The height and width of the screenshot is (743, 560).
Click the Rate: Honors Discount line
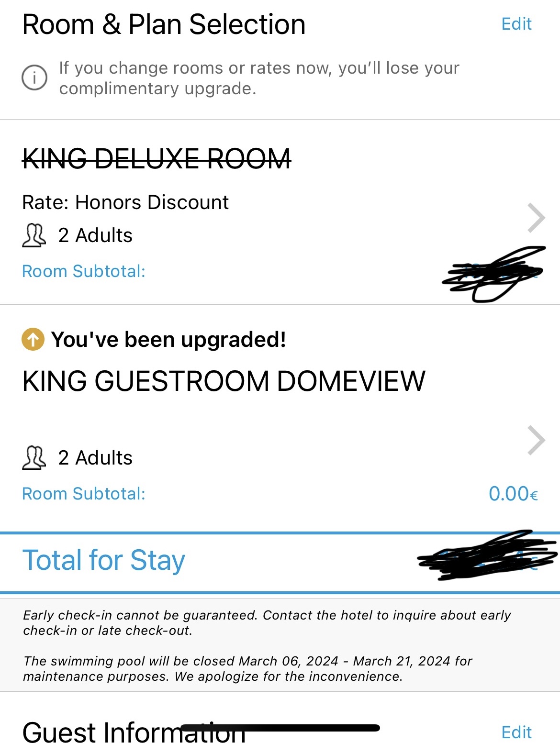click(125, 202)
